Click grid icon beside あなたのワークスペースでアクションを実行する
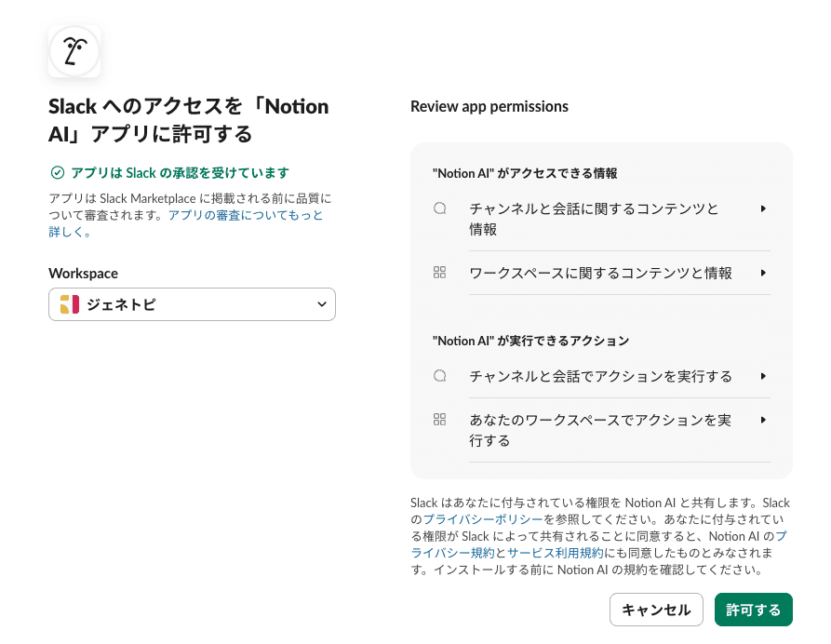The height and width of the screenshot is (644, 831). [440, 420]
